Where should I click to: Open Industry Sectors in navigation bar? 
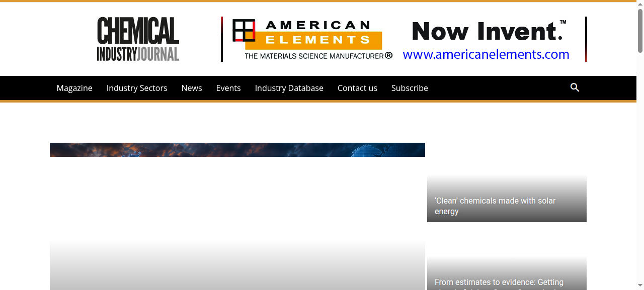tap(137, 88)
